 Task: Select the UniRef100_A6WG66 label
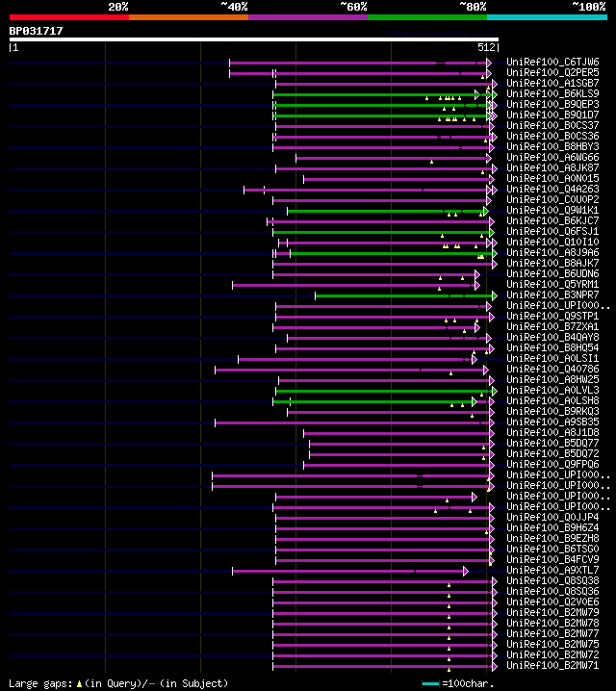tap(552, 157)
